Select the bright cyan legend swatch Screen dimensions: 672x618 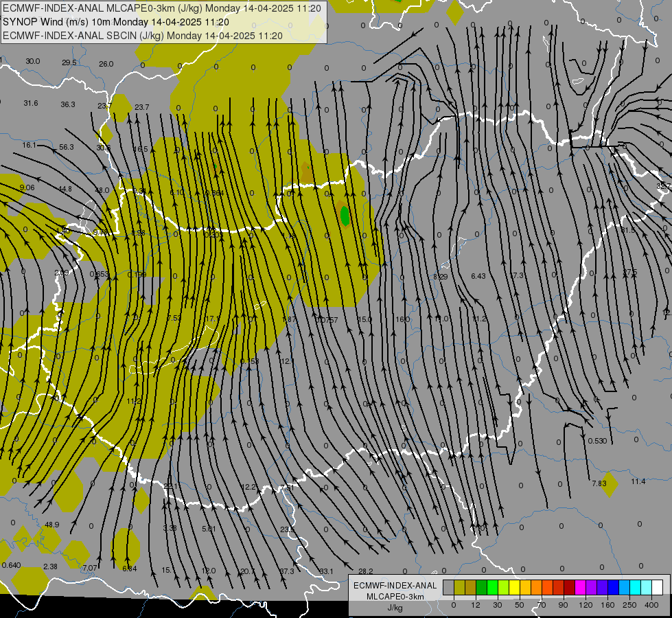click(635, 587)
